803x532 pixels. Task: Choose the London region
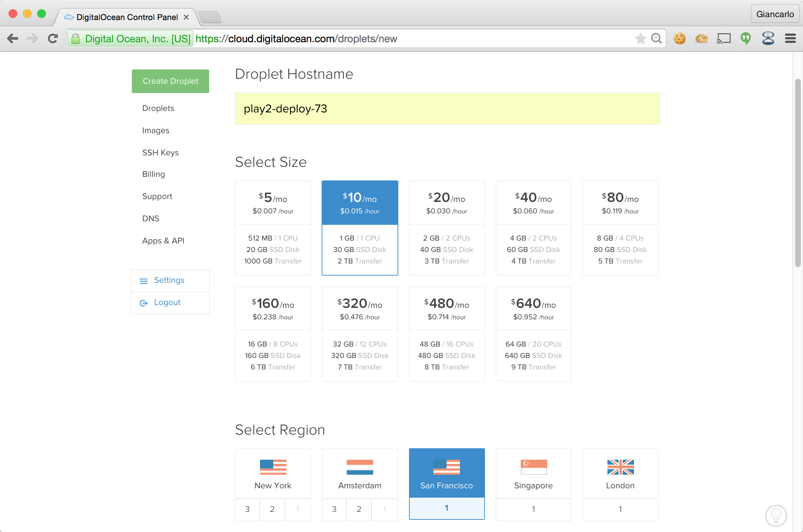click(620, 473)
